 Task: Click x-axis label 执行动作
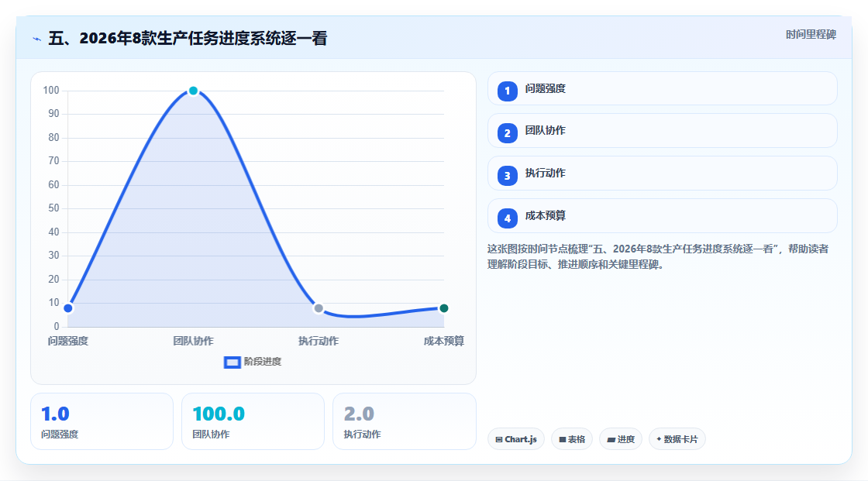pos(319,341)
